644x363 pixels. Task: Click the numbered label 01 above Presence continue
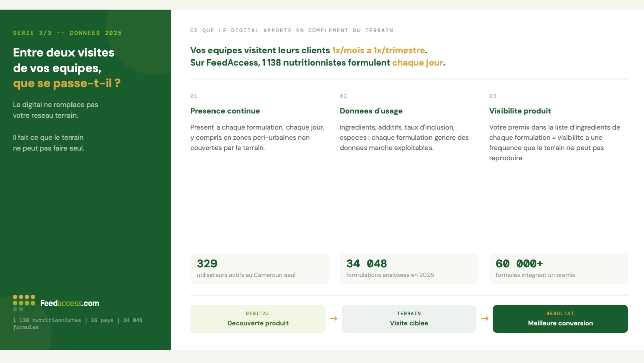coord(193,96)
